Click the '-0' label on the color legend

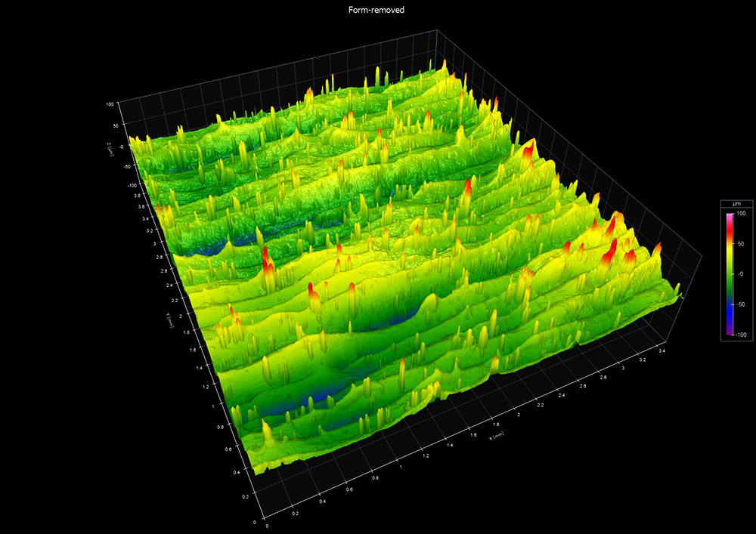coord(740,274)
